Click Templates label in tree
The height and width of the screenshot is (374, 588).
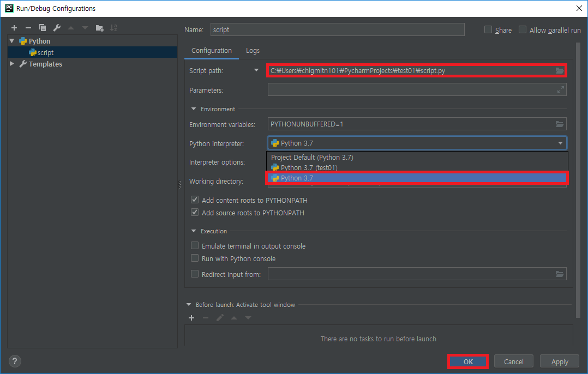coord(45,64)
